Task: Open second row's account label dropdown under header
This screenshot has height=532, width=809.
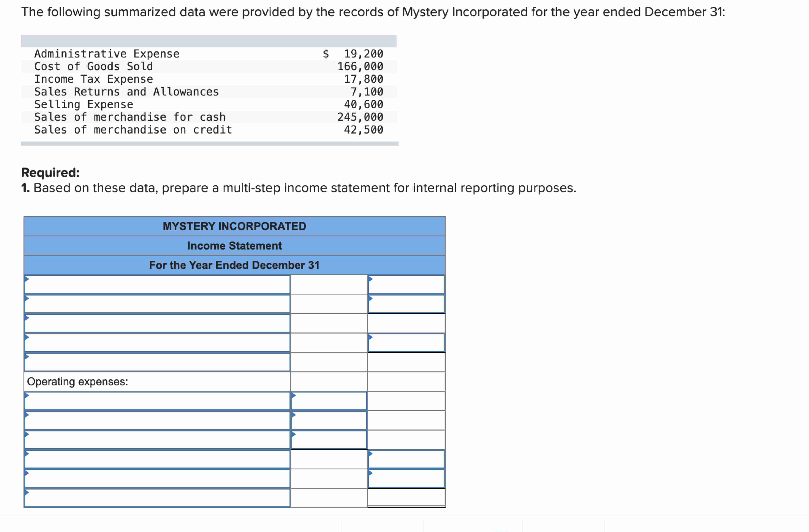Action: (x=157, y=304)
